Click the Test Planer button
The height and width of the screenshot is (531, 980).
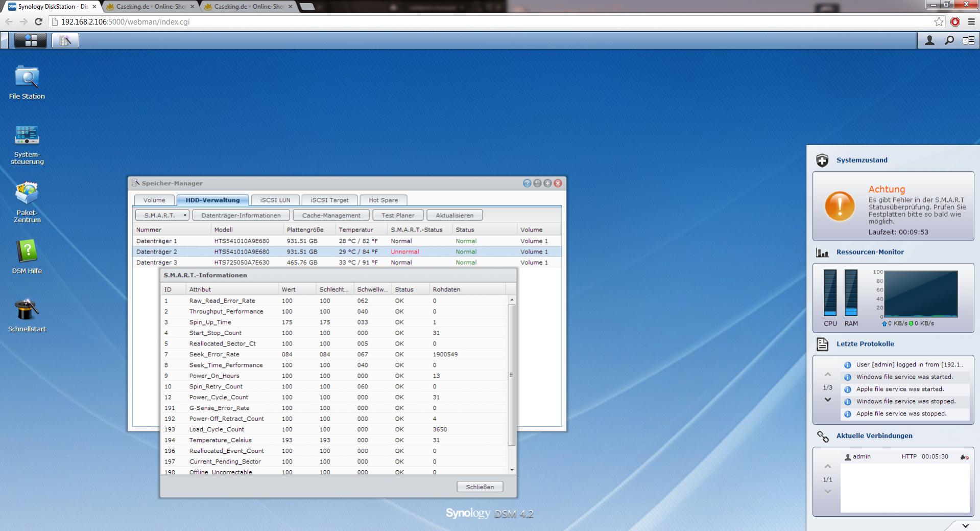click(x=398, y=215)
